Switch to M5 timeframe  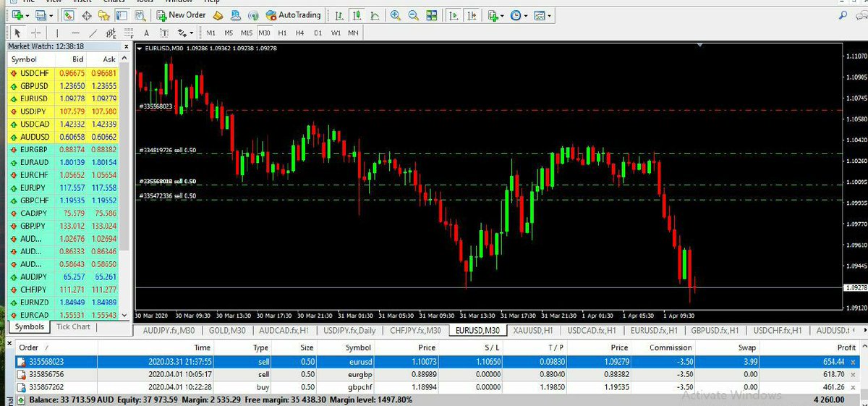[229, 33]
